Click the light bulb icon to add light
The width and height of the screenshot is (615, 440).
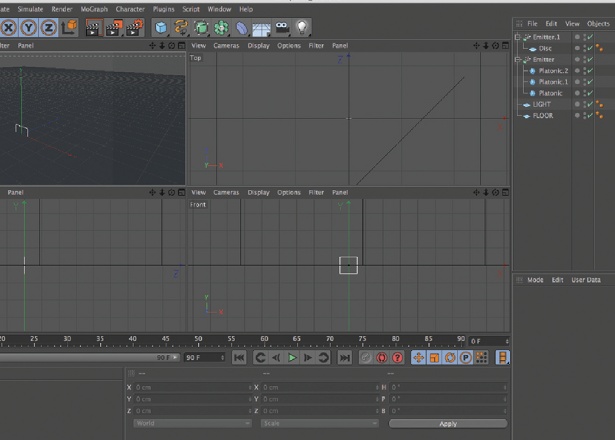303,27
